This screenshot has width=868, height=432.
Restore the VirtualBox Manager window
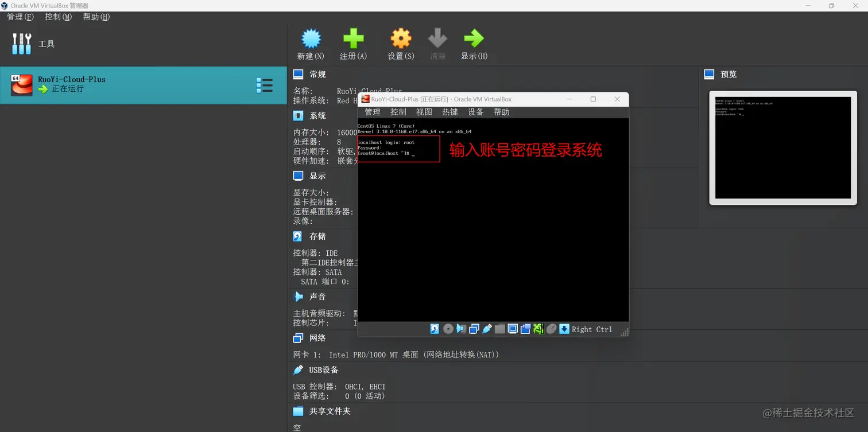tap(831, 5)
